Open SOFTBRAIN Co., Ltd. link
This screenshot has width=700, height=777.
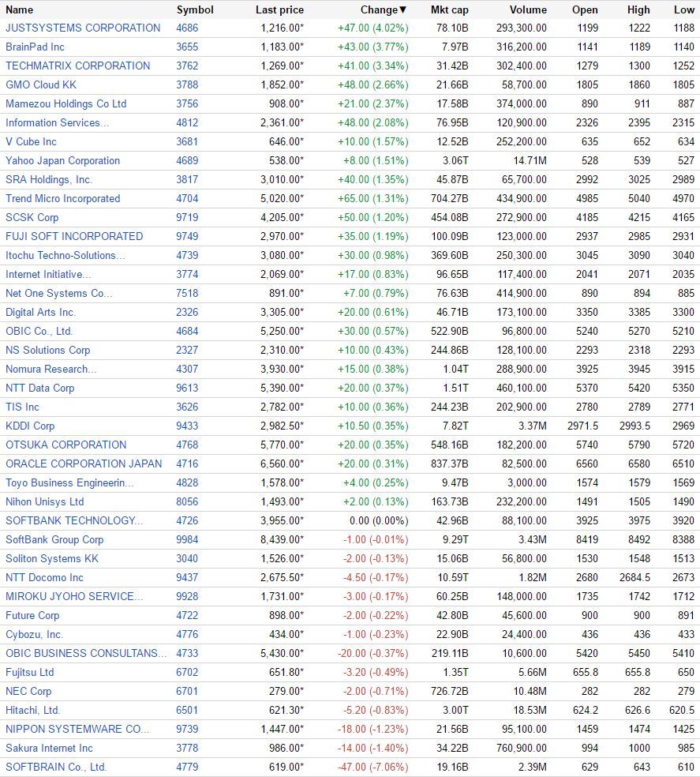coord(56,767)
